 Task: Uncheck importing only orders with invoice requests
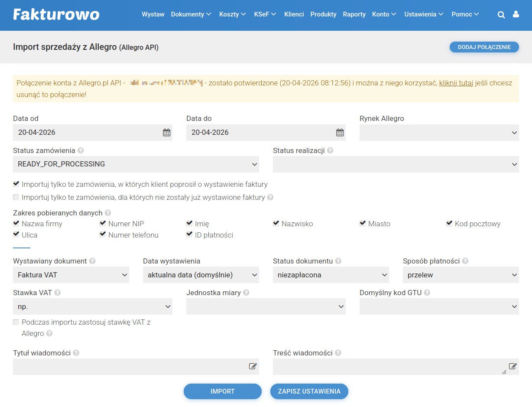16,183
